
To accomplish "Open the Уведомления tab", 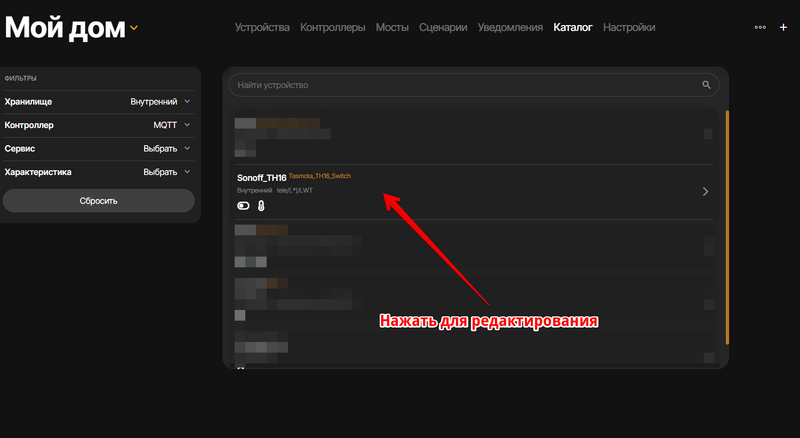I will pos(510,28).
